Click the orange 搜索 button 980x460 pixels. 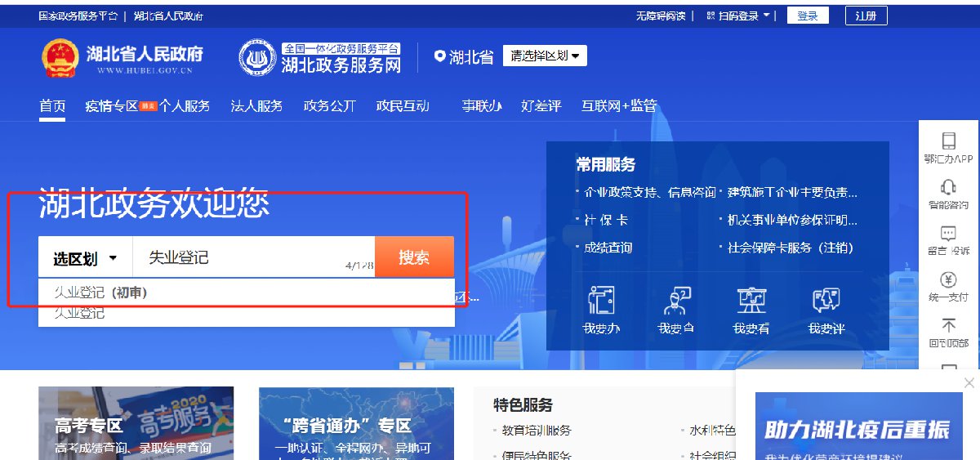[x=414, y=257]
